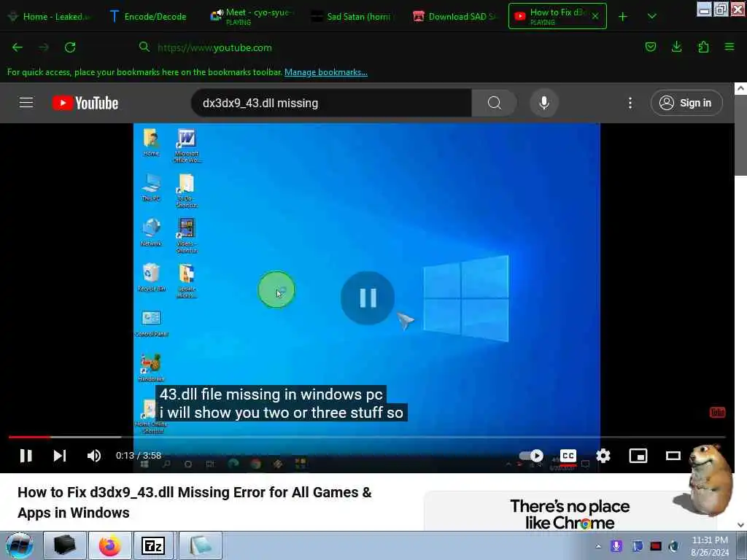Open the extensions puzzle icon
The image size is (747, 560).
(703, 47)
